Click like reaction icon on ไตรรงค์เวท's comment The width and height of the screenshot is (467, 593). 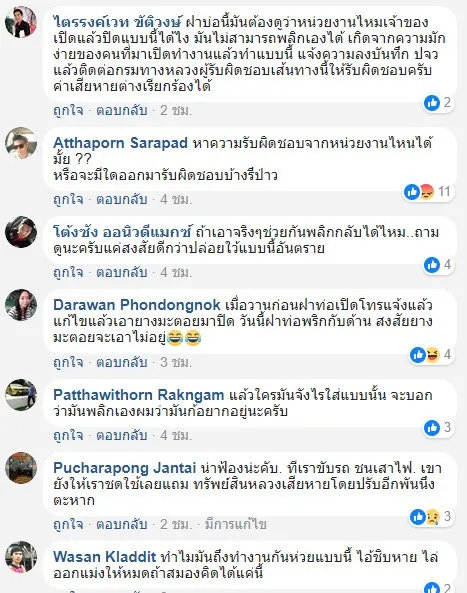coord(432,102)
